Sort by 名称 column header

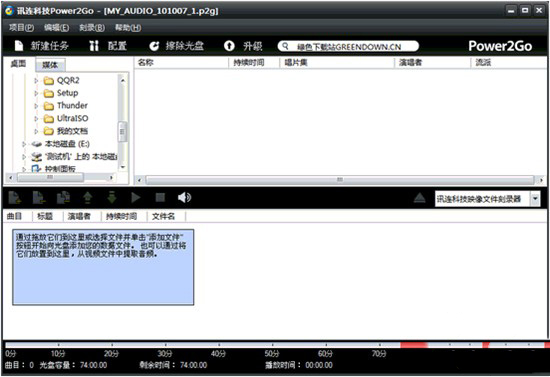click(181, 63)
